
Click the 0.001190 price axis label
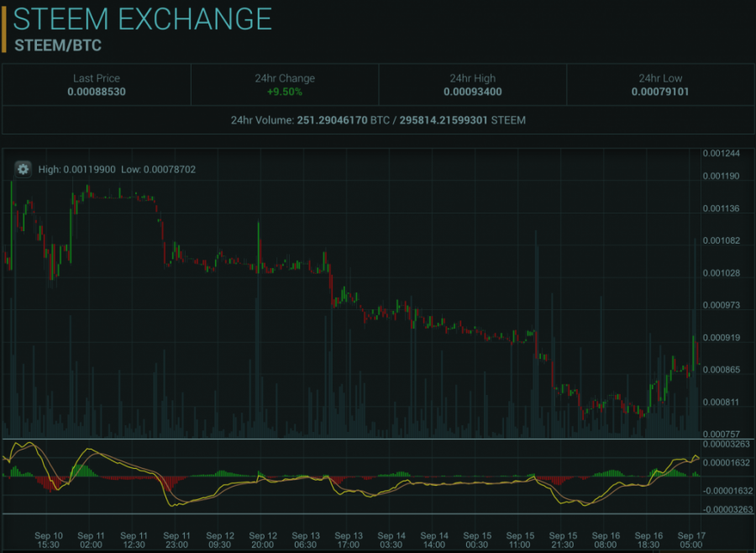pyautogui.click(x=721, y=176)
